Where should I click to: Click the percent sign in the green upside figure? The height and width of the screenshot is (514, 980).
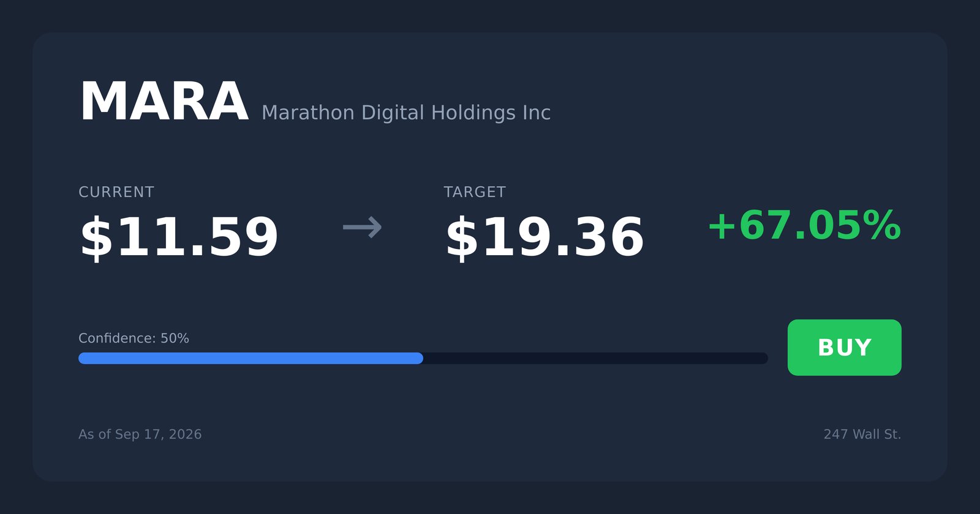click(882, 225)
